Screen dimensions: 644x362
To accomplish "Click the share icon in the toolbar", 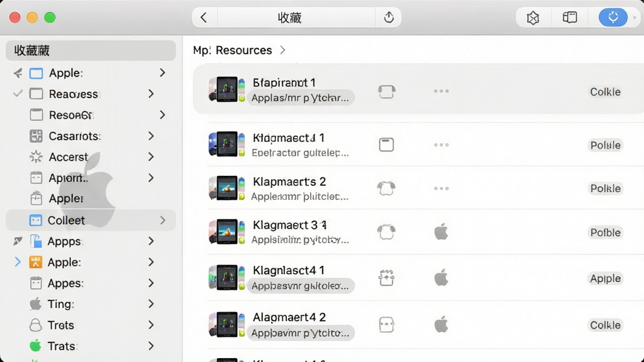I will click(389, 18).
